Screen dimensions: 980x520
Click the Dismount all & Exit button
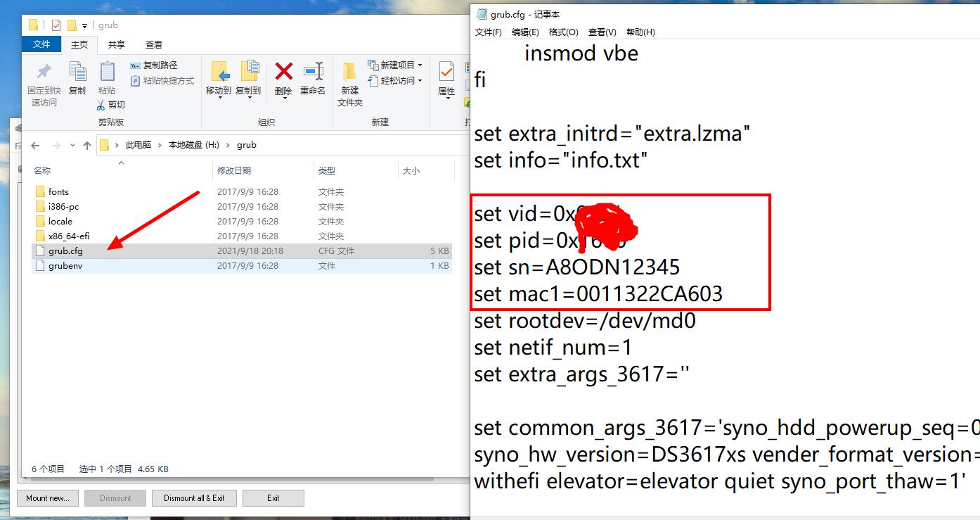(x=194, y=498)
